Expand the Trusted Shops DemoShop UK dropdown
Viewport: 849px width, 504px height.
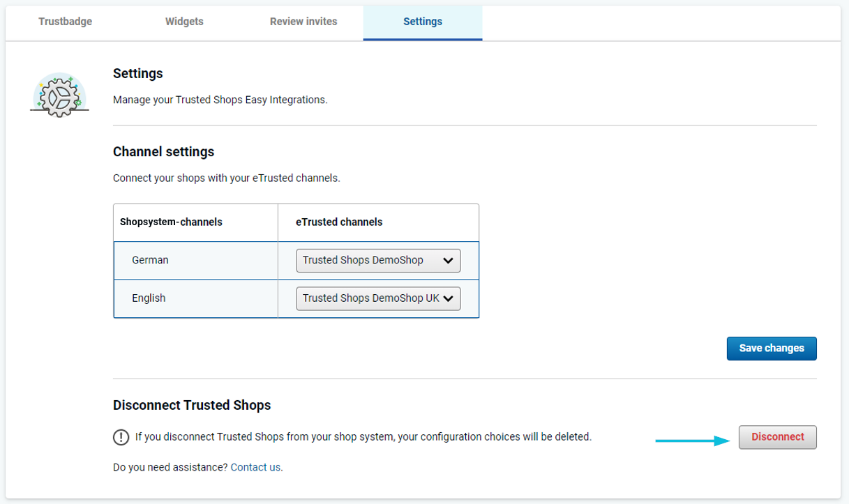click(377, 298)
